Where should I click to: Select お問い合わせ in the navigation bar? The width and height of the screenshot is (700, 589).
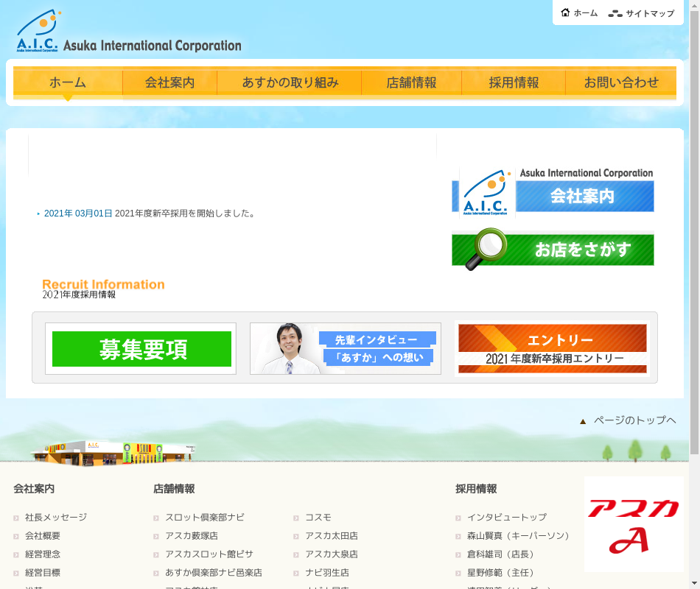[x=620, y=82]
